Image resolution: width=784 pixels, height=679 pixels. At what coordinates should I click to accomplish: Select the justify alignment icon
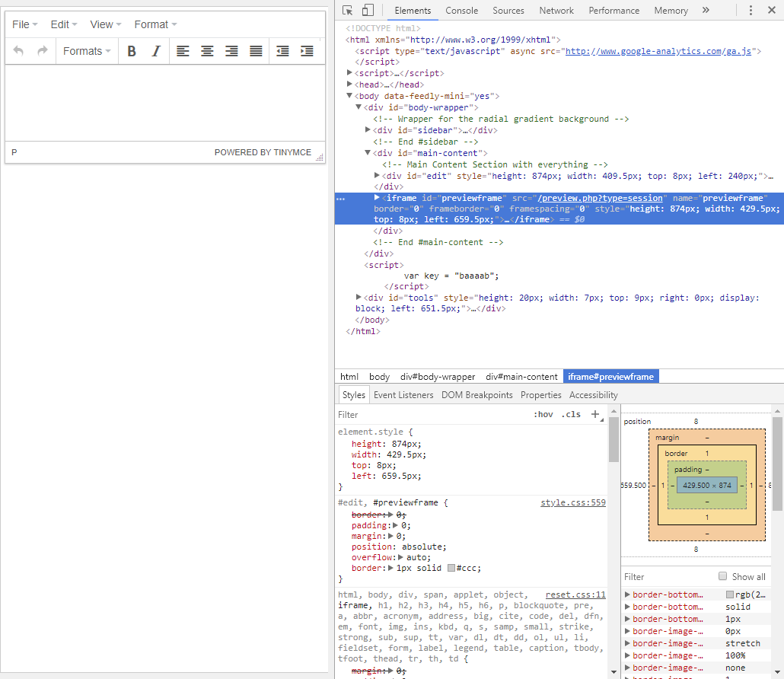[256, 51]
